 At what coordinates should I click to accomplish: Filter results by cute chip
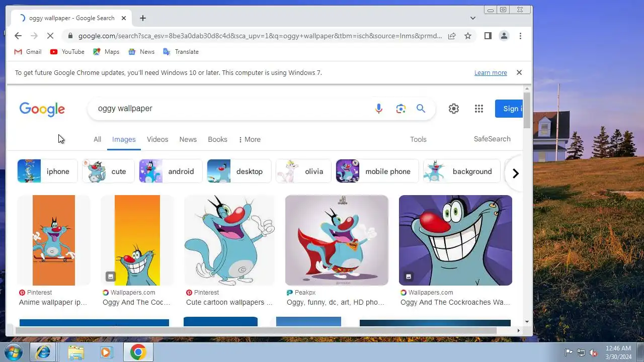(x=108, y=171)
